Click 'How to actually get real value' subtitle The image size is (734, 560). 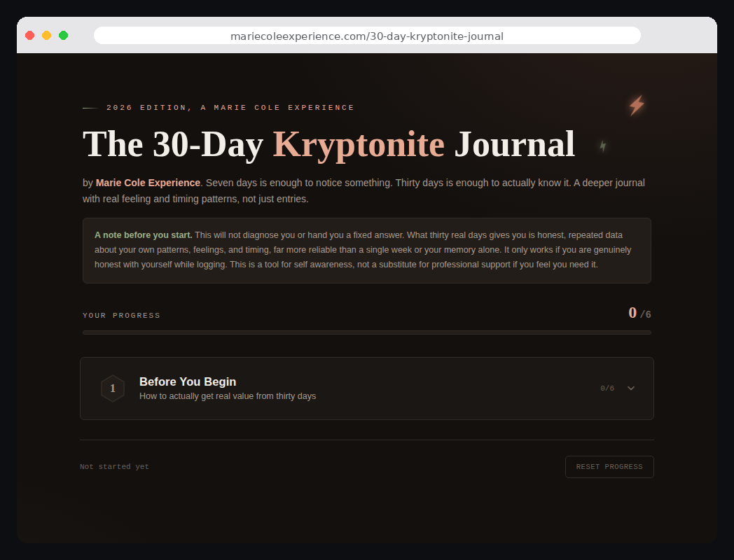[x=228, y=396]
